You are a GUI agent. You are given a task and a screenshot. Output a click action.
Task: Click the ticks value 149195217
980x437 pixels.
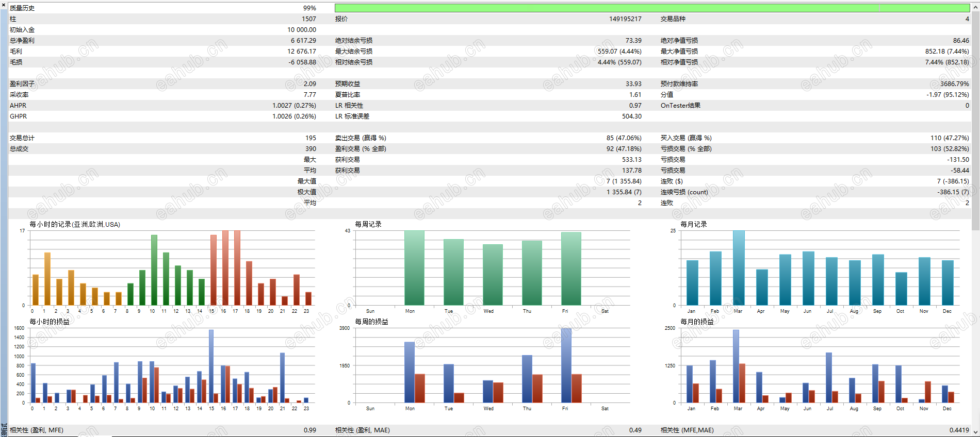tap(625, 19)
